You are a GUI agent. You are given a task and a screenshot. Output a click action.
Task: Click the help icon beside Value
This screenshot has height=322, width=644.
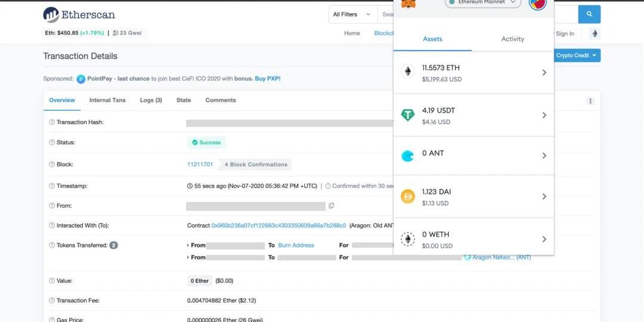click(52, 281)
